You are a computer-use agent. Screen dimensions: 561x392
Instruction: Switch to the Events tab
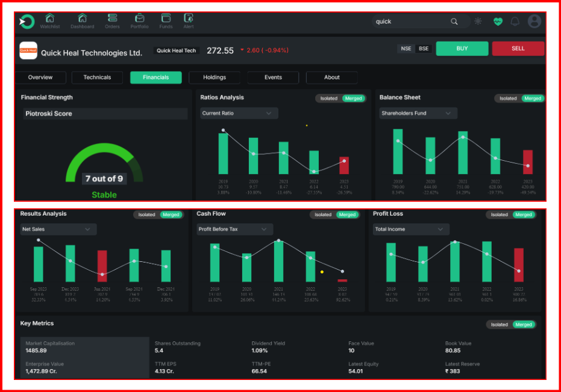(x=274, y=77)
